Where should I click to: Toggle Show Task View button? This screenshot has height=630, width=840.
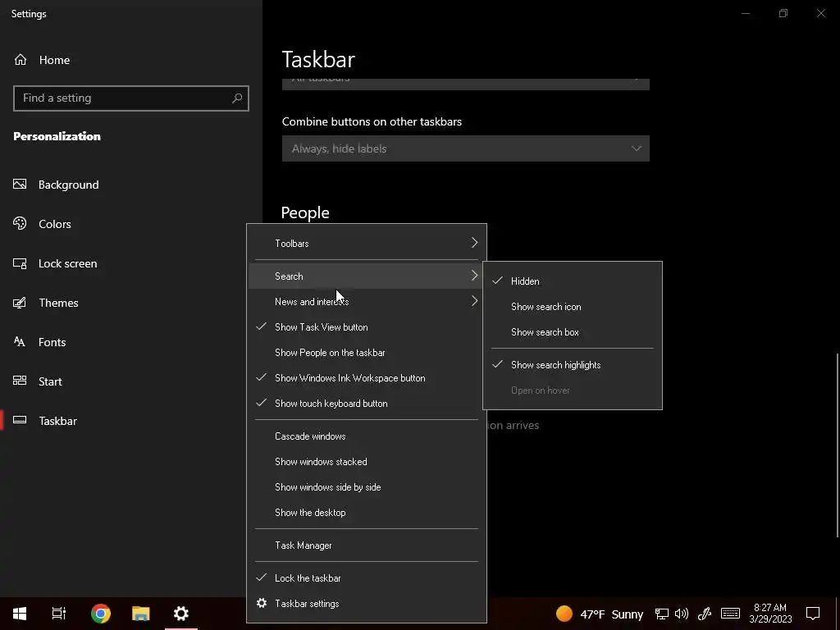point(367,327)
